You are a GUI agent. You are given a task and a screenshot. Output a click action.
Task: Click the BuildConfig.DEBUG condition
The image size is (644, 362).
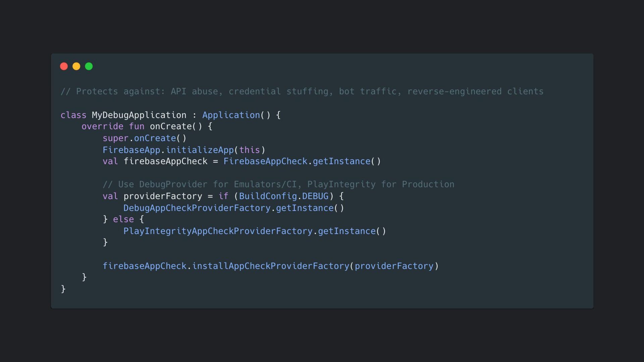[283, 196]
